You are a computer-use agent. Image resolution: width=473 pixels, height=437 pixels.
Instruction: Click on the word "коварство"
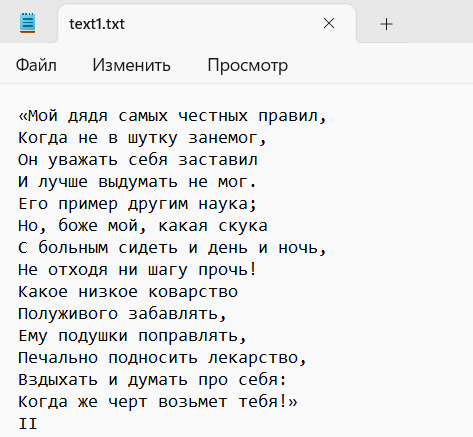point(193,292)
